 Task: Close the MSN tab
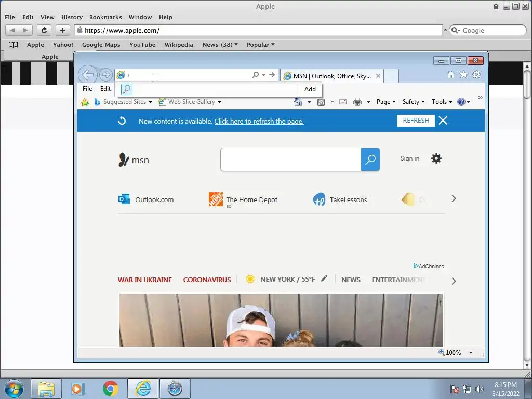point(378,76)
